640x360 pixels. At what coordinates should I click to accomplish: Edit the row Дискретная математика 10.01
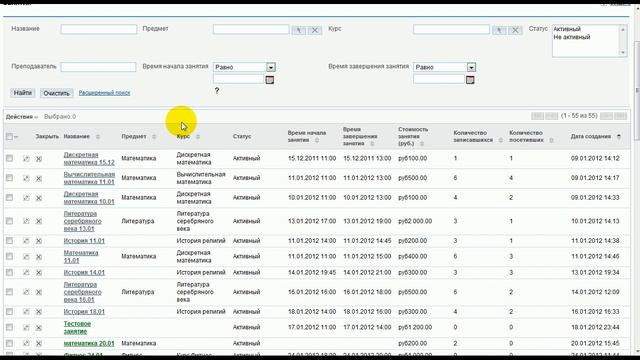26,198
